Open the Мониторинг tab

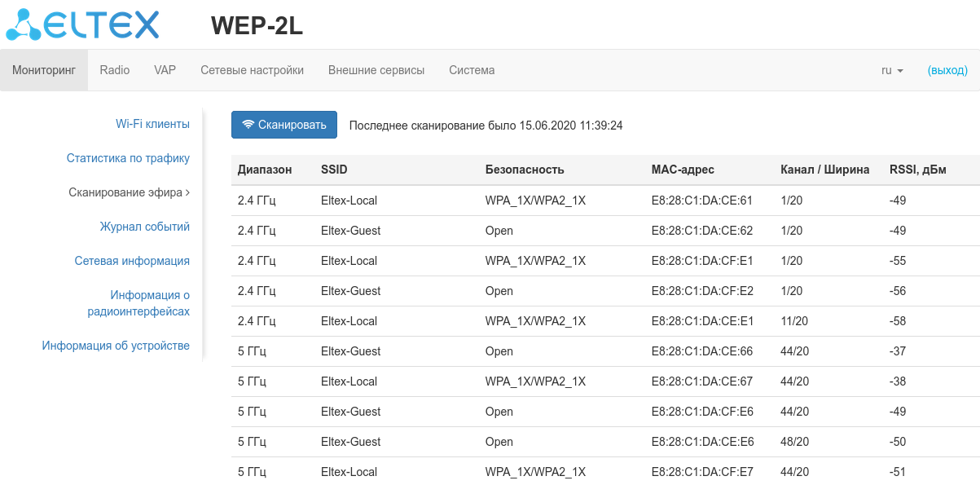pyautogui.click(x=44, y=70)
